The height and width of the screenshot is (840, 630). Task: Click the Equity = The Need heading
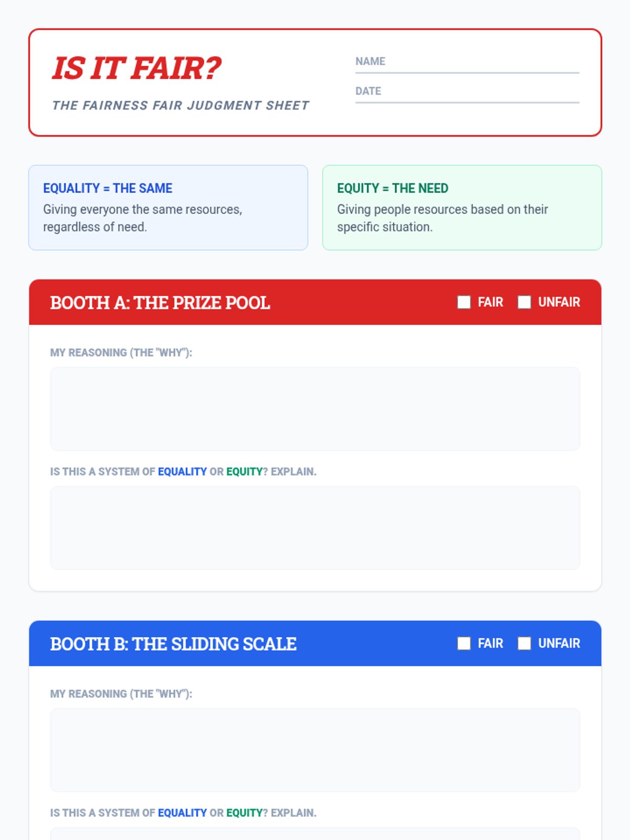(393, 188)
